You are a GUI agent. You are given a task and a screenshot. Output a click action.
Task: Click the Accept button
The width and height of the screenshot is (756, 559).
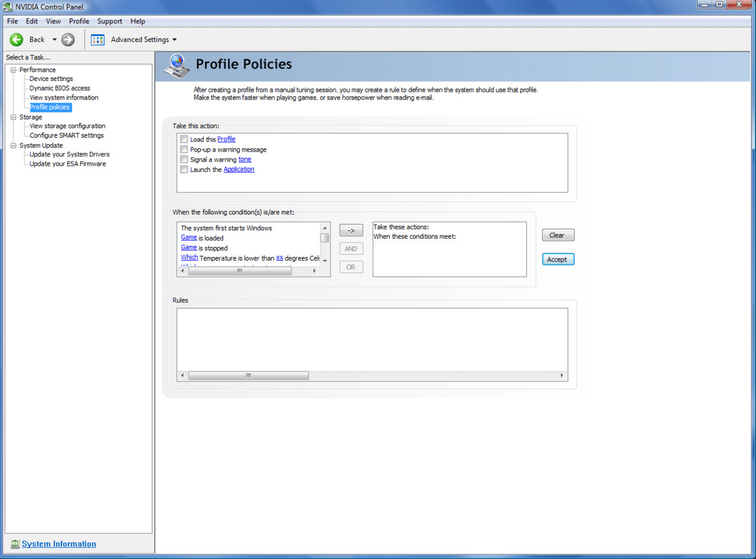(x=558, y=259)
